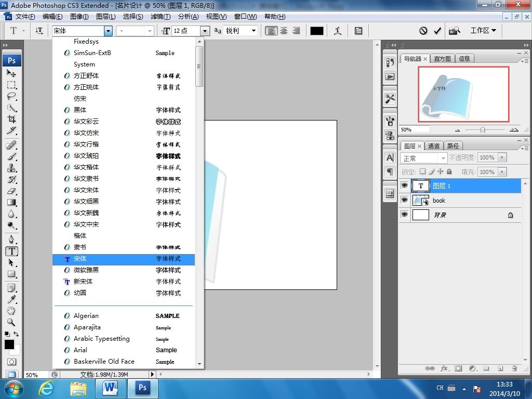The height and width of the screenshot is (399, 532).
Task: Select the Notes tool
Action: (11, 288)
